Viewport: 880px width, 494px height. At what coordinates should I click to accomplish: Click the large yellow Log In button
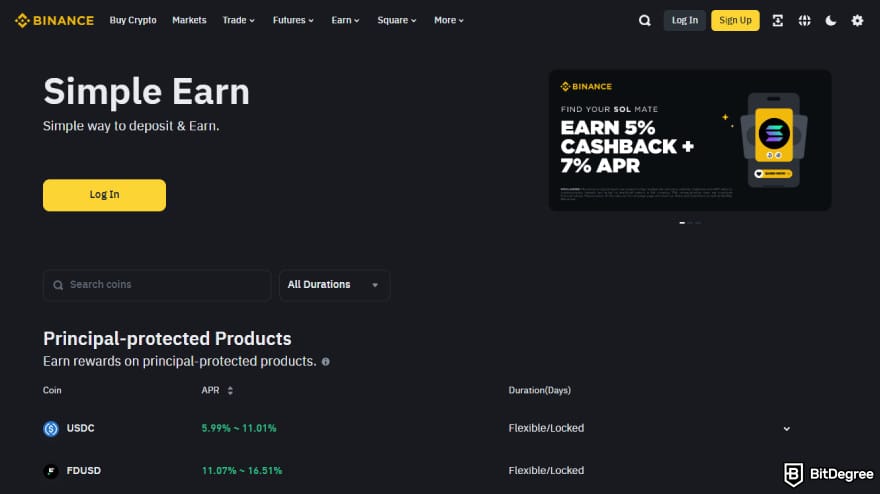(104, 195)
